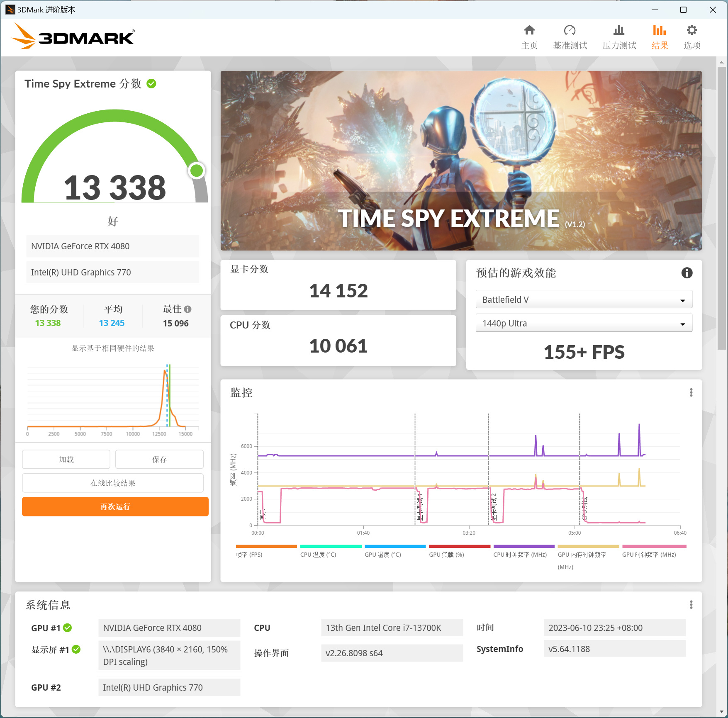Click the Time Spy Extreme banner image
Viewport: 728px width, 718px height.
point(461,161)
